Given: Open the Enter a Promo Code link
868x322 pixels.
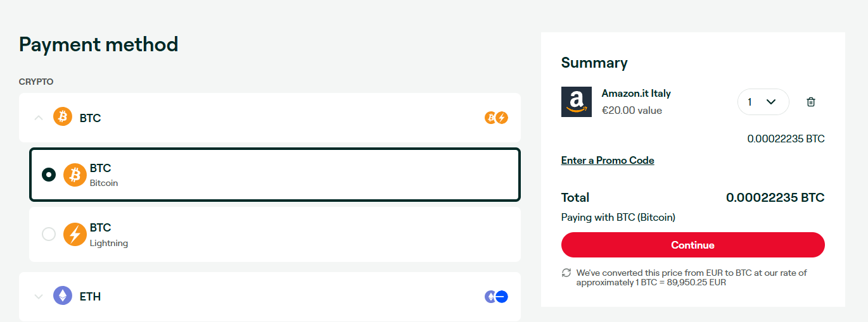Looking at the screenshot, I should [x=608, y=160].
